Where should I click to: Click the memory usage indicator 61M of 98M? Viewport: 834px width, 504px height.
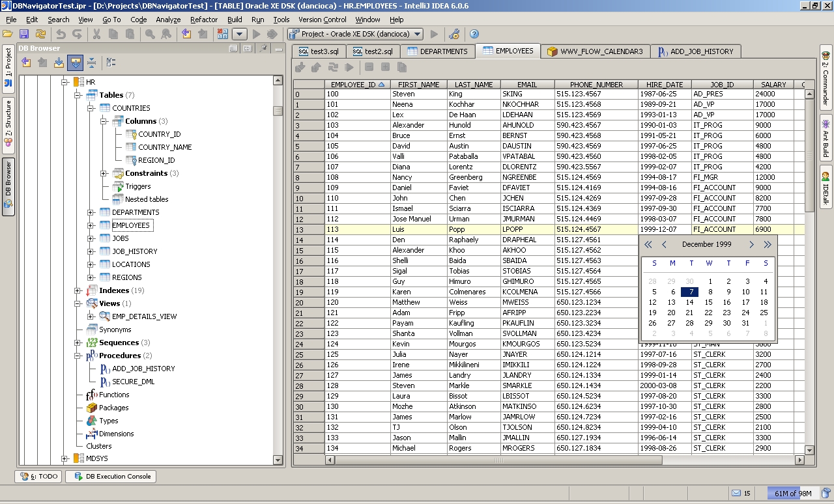point(793,493)
